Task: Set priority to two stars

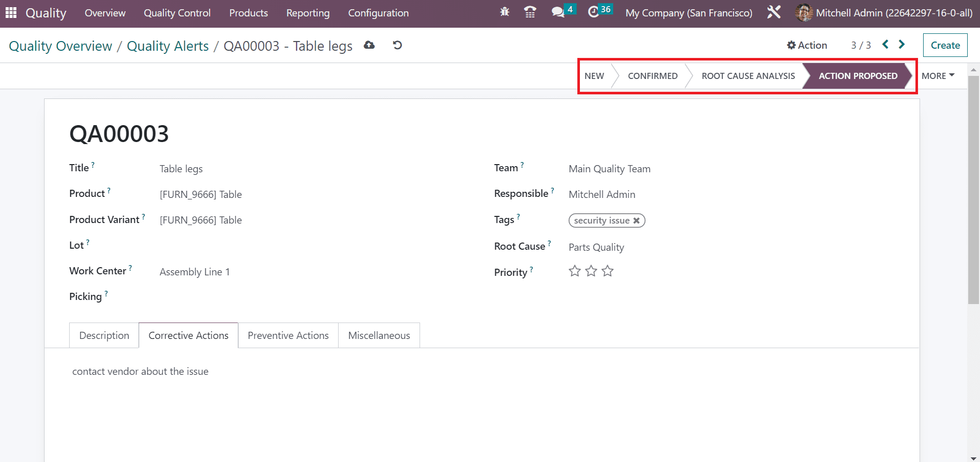Action: pos(591,271)
